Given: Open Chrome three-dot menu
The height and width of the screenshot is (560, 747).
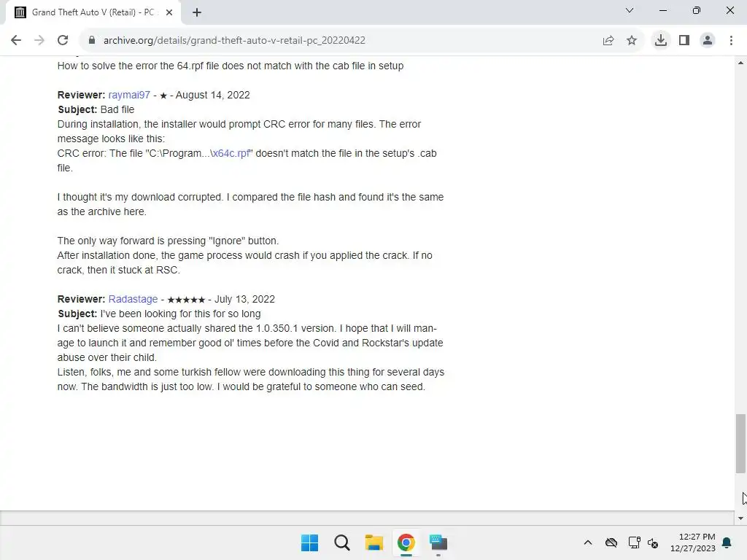Looking at the screenshot, I should click(x=731, y=41).
